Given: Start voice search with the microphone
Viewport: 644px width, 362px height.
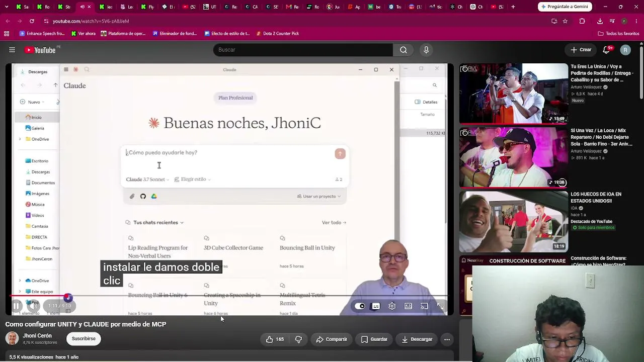Looking at the screenshot, I should (426, 50).
